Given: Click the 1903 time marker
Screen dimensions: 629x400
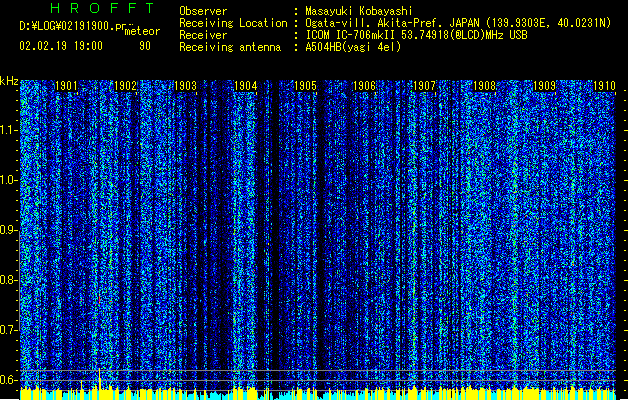Looking at the screenshot, I should click(185, 86).
